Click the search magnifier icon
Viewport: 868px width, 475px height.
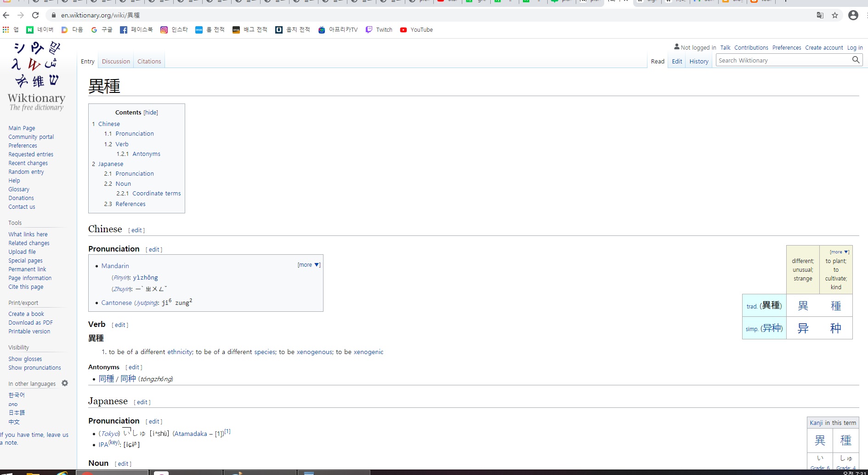click(856, 60)
